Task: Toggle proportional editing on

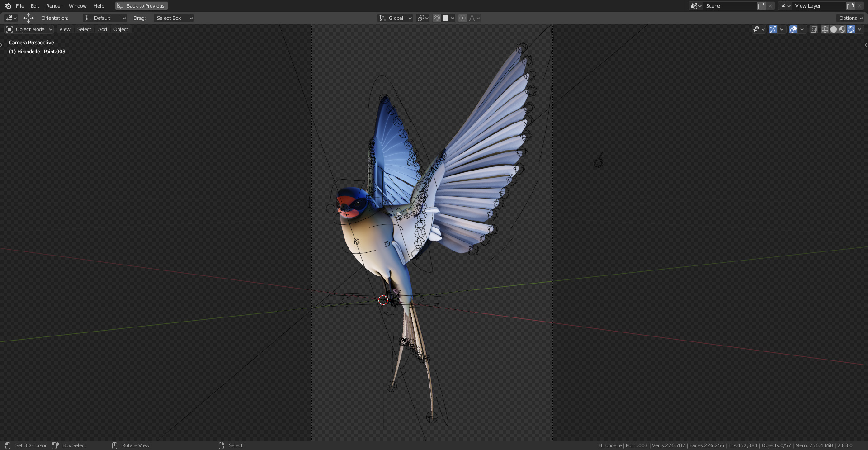Action: click(462, 18)
